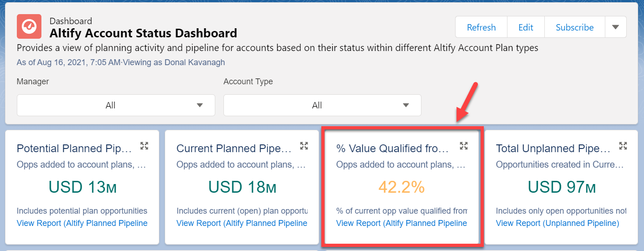Subscribe to the dashboard
644x251 pixels.
tap(574, 27)
